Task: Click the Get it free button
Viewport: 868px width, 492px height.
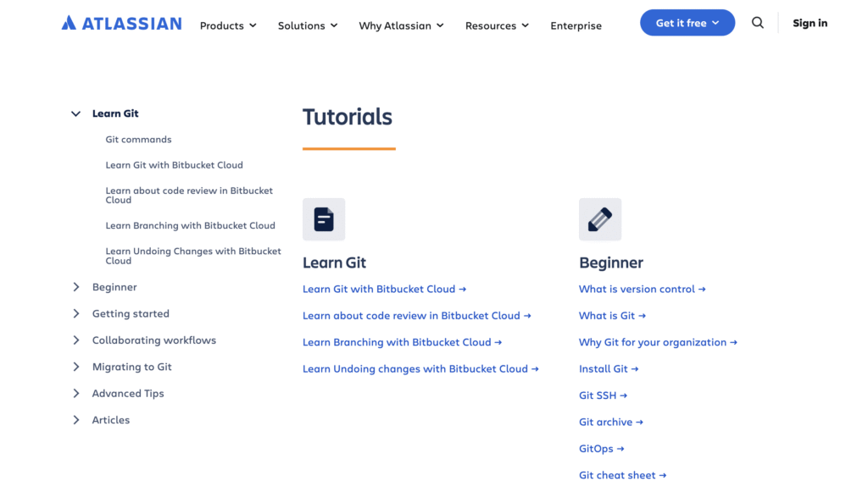Action: 687,23
